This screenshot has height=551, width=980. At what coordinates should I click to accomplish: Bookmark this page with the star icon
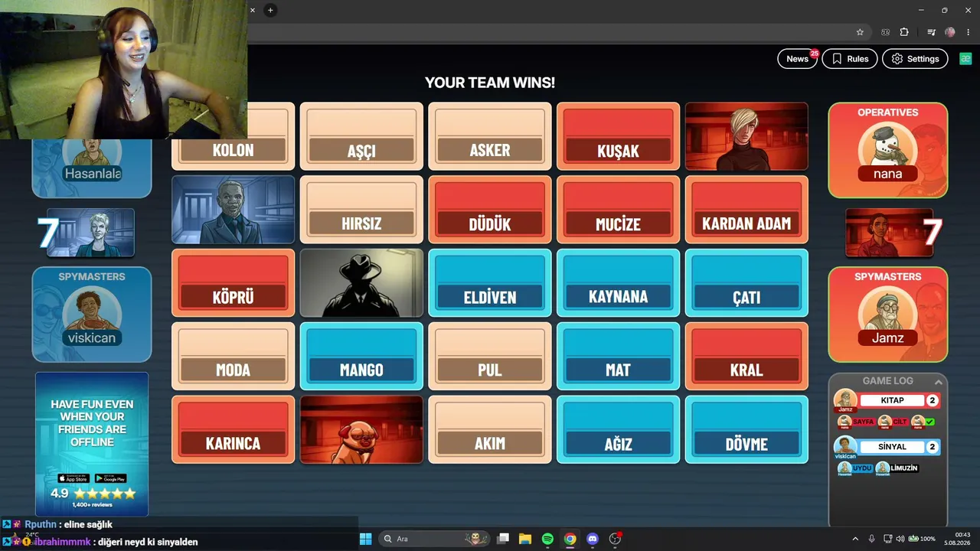[x=860, y=32]
